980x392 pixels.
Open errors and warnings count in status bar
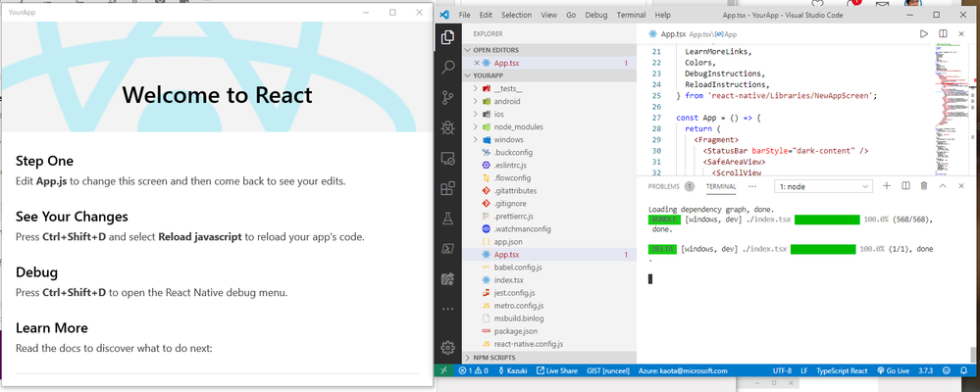coord(473,370)
